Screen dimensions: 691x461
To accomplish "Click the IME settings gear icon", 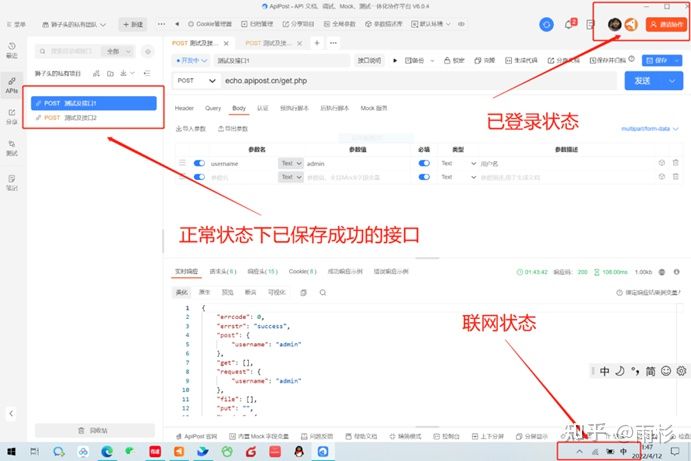I will [x=681, y=371].
